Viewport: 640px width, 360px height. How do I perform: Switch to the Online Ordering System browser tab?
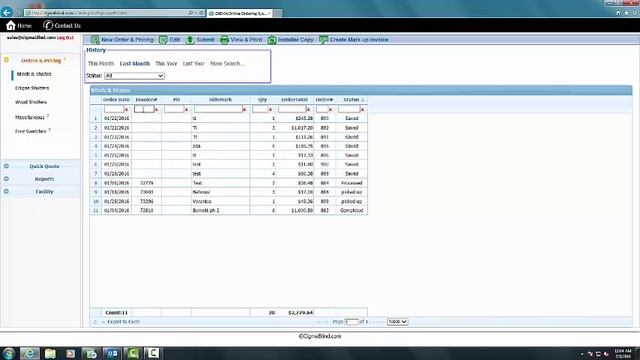pos(239,13)
